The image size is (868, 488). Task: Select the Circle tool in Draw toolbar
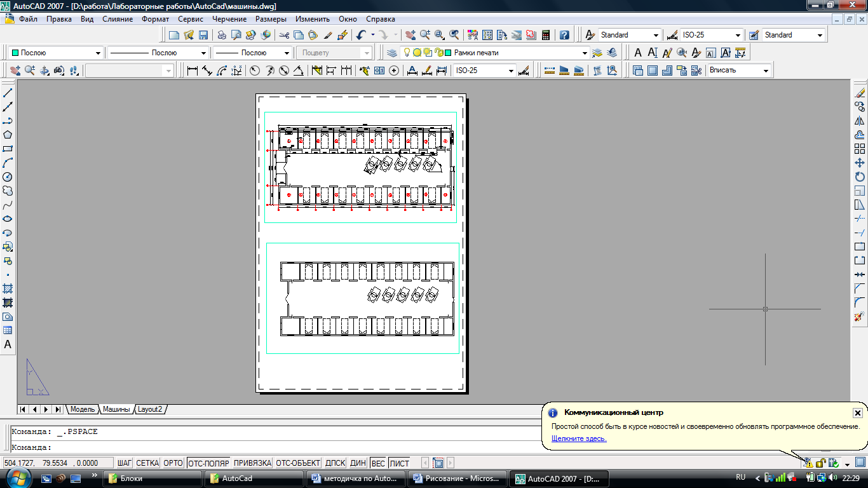pos(8,177)
